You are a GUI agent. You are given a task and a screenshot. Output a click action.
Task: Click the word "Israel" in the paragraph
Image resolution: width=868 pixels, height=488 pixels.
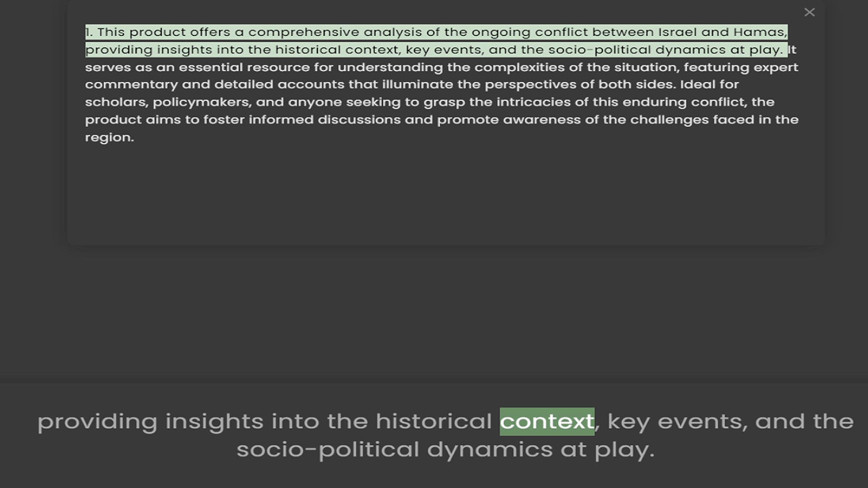pyautogui.click(x=677, y=32)
